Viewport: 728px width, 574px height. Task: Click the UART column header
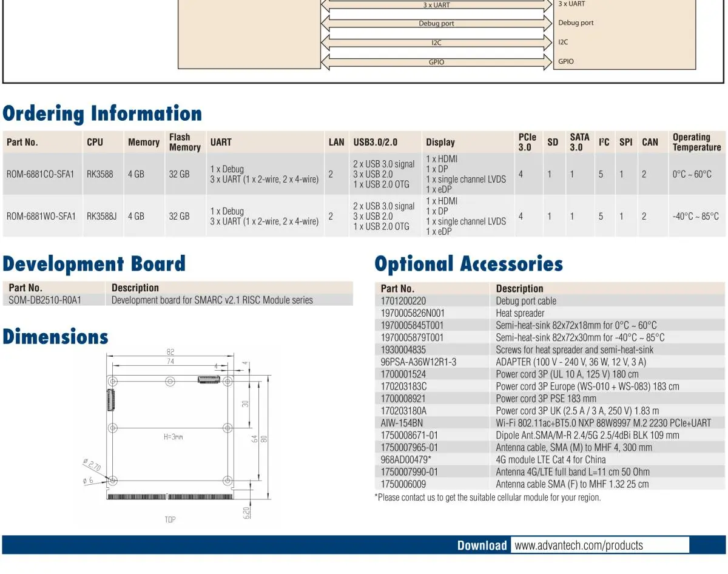221,142
